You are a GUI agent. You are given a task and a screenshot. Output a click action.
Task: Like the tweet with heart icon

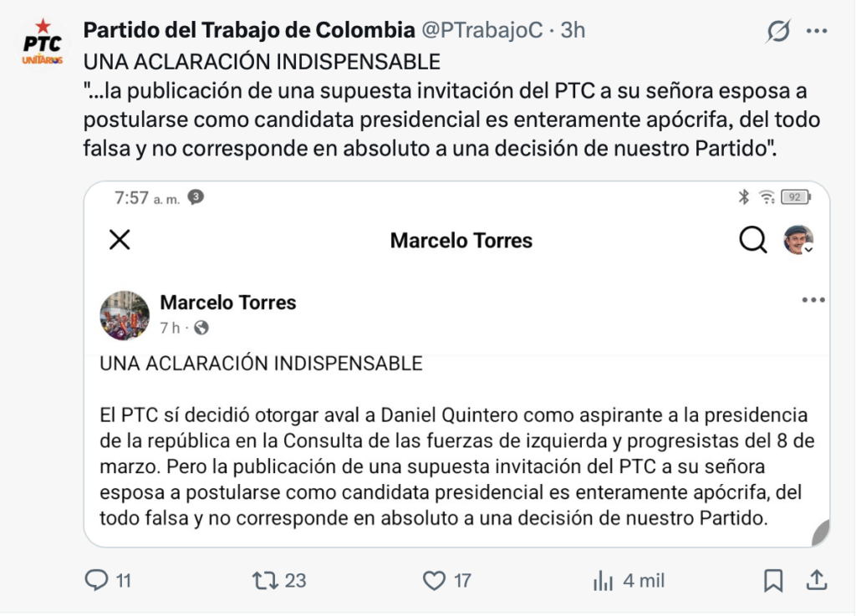(434, 580)
